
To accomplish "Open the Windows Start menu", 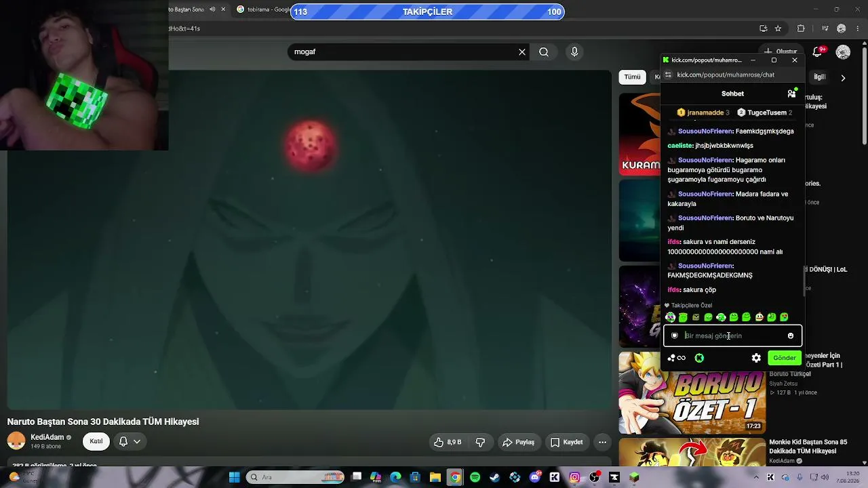I will pos(234,477).
